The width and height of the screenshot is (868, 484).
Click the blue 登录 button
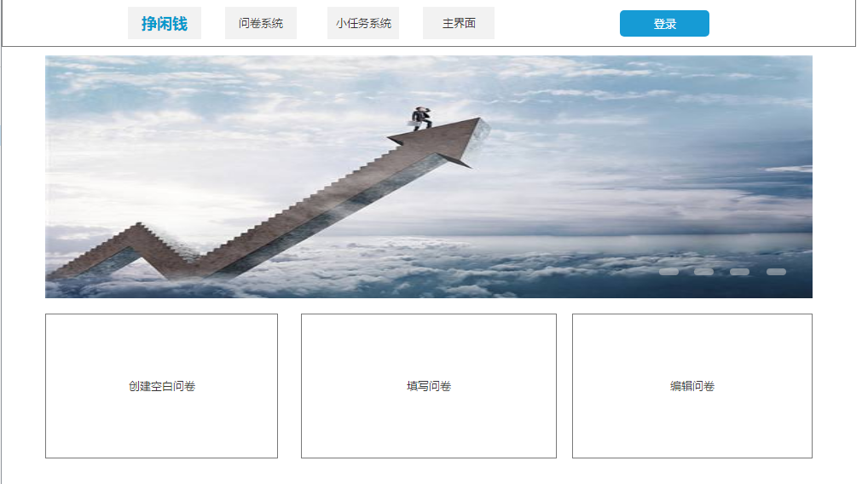pos(664,23)
